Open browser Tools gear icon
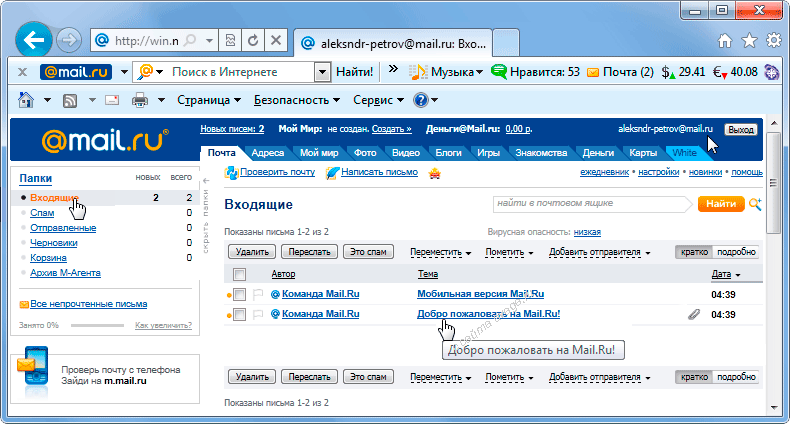 pyautogui.click(x=774, y=40)
